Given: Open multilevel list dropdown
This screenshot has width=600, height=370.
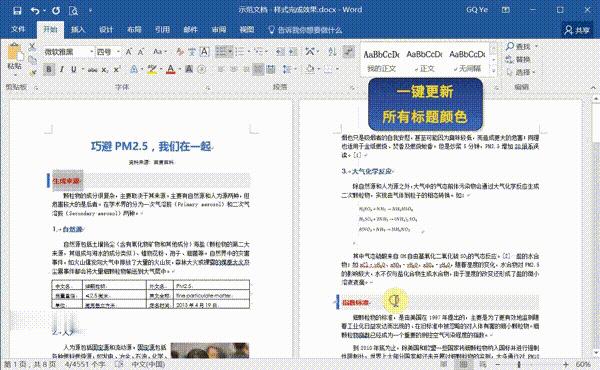Looking at the screenshot, I should coord(267,52).
